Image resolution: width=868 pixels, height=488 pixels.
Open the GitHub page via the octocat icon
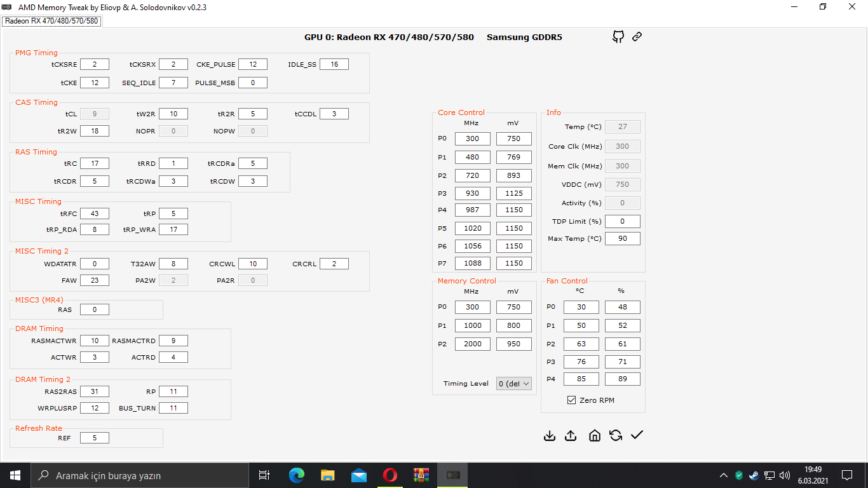click(618, 37)
